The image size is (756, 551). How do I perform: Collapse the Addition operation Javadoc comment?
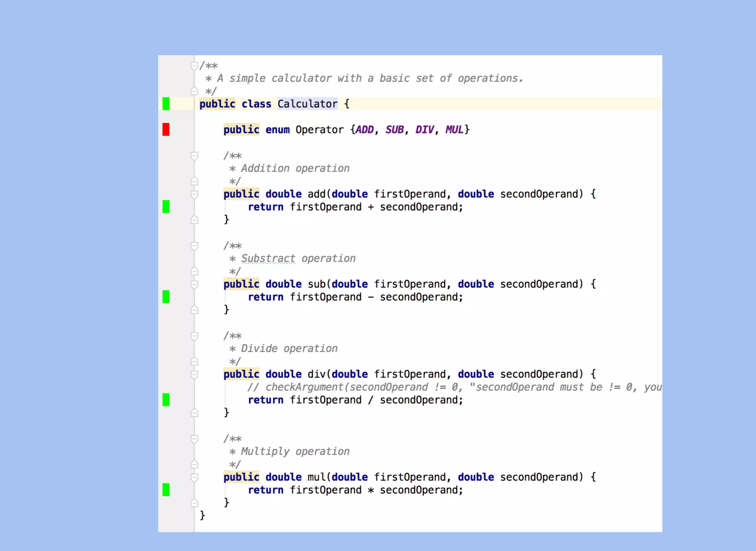(x=194, y=156)
